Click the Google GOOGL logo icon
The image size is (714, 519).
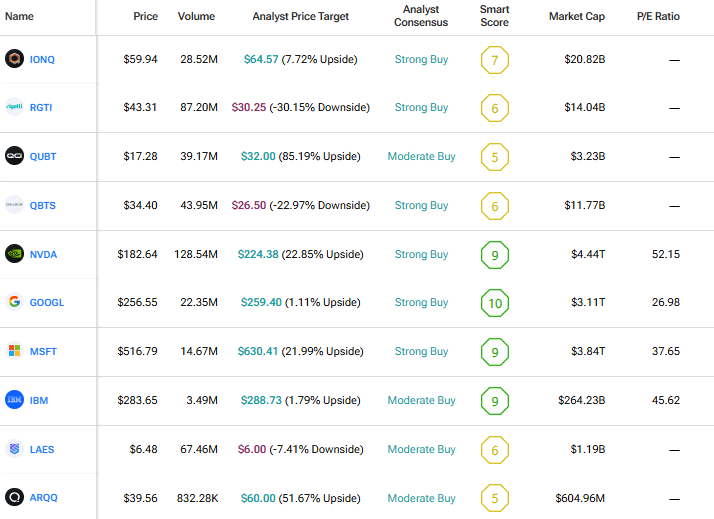[x=14, y=302]
